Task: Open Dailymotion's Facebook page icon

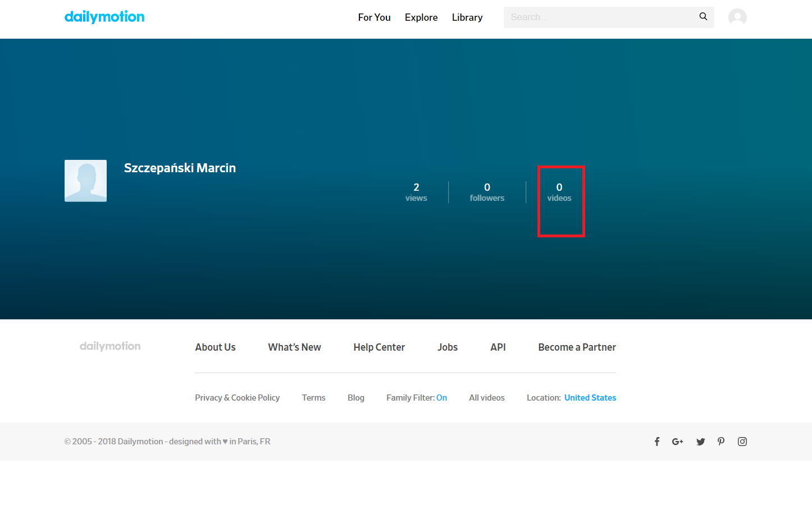Action: pos(657,442)
